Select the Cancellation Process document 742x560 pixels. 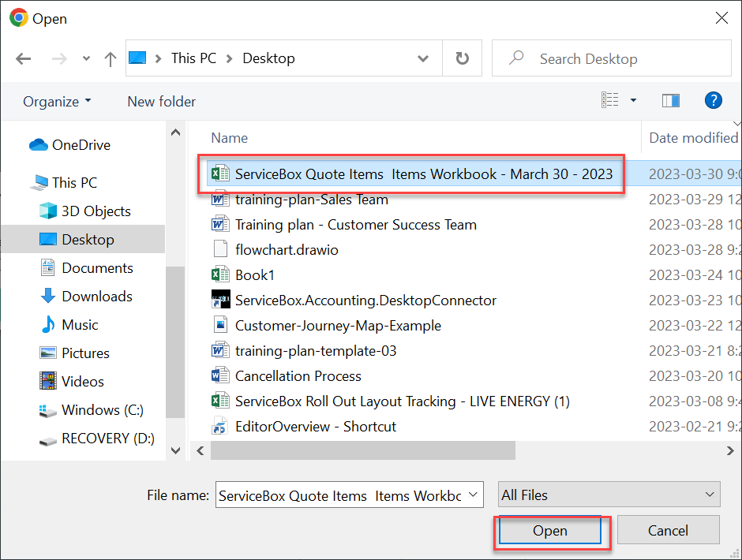(298, 376)
